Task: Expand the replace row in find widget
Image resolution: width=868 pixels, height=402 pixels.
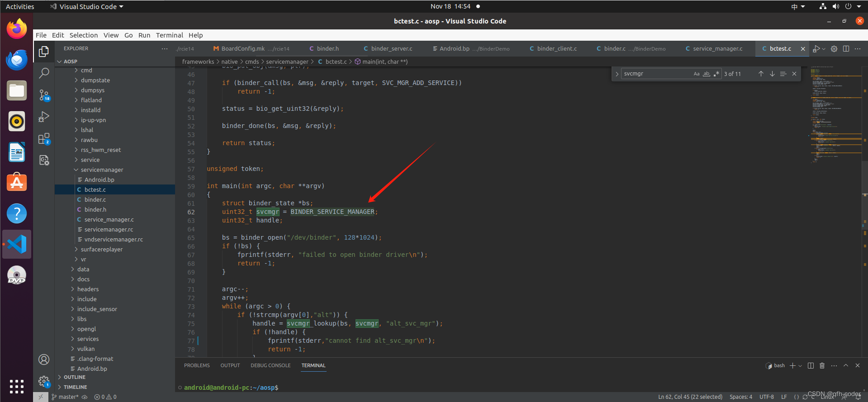Action: coord(617,74)
